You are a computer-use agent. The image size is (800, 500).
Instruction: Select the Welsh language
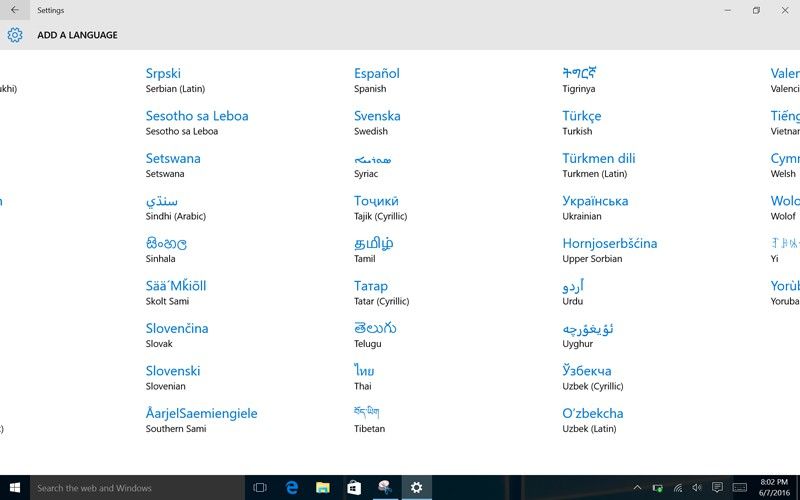785,165
